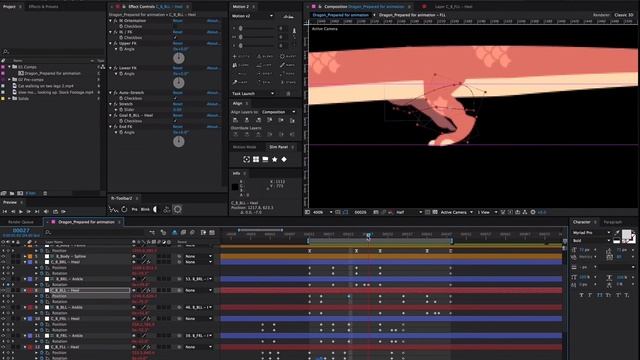Expand the Solids folder in Project panel
Image resolution: width=640 pixels, height=360 pixels.
pos(9,98)
